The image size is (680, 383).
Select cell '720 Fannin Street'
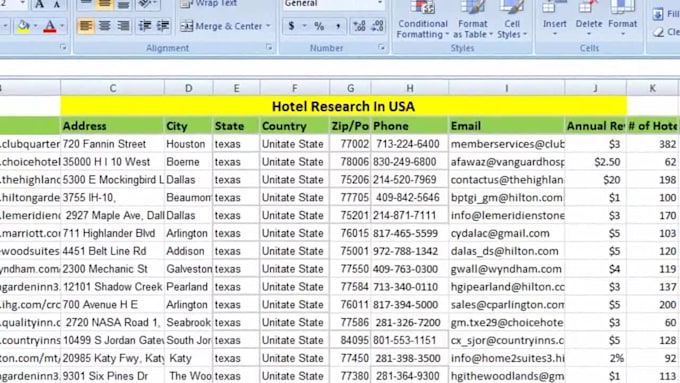pos(113,144)
